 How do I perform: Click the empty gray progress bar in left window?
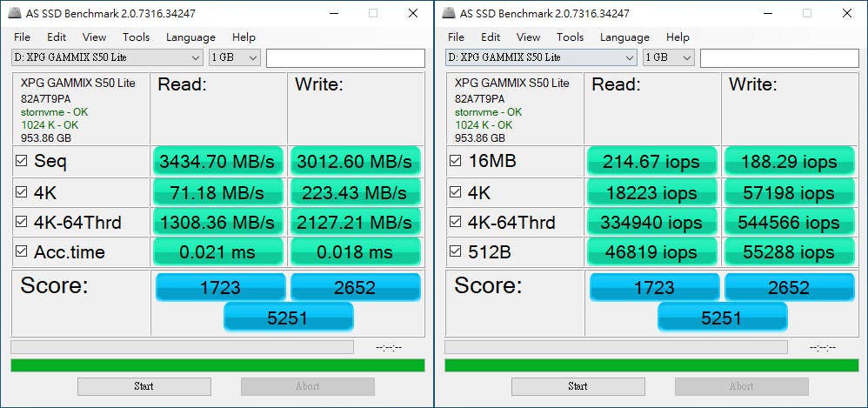click(x=182, y=347)
